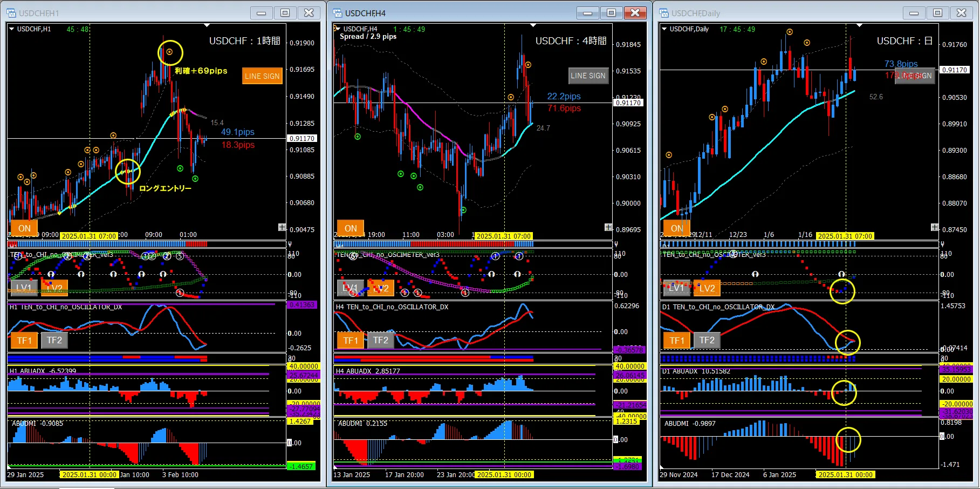Click the 'H1 TEN_to_CHI_no_OSCILLATOR_DX' indicator label
This screenshot has width=980, height=489.
(x=66, y=307)
